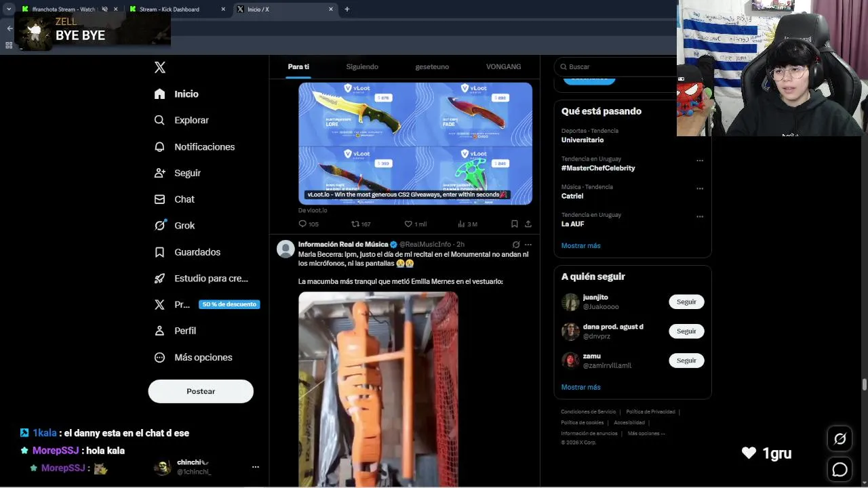Click the page scrollbar thumb at right
Image resolution: width=868 pixels, height=488 pixels.
[x=864, y=384]
